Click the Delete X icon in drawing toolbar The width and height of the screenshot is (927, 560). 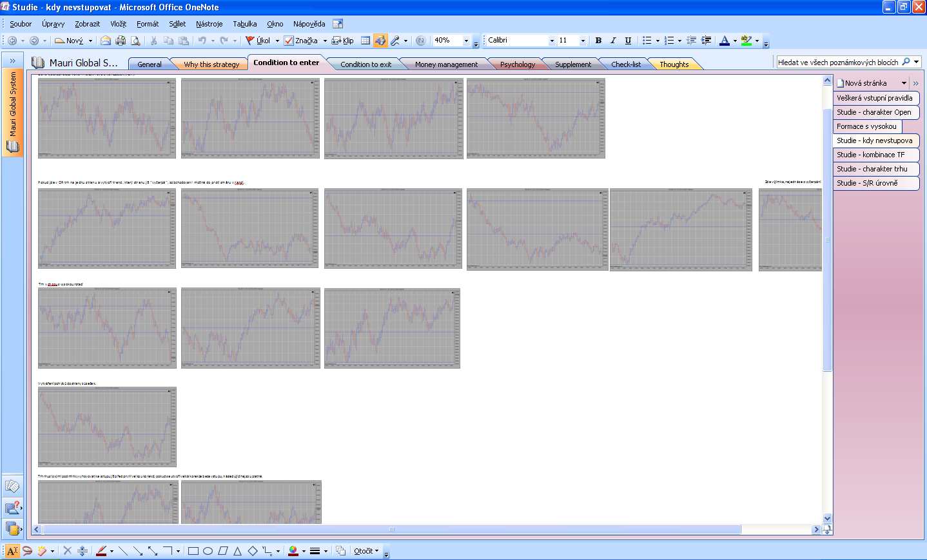[67, 551]
